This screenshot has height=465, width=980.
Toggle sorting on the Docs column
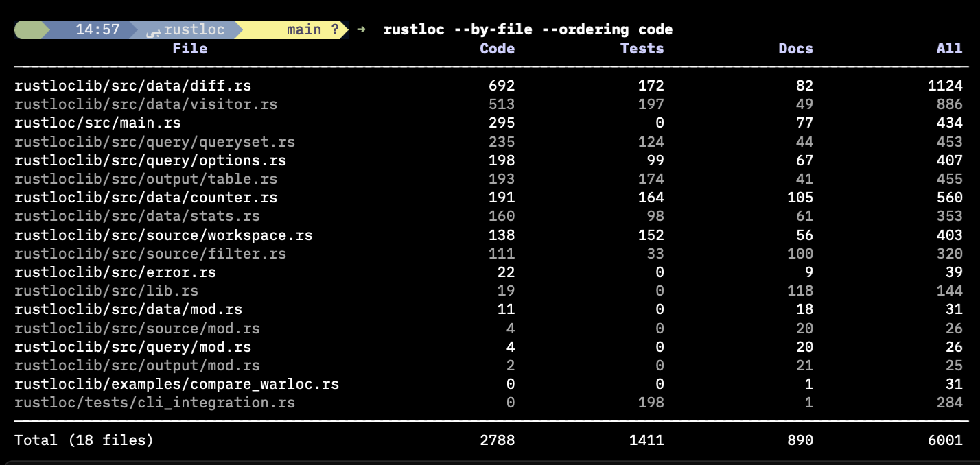pyautogui.click(x=795, y=48)
